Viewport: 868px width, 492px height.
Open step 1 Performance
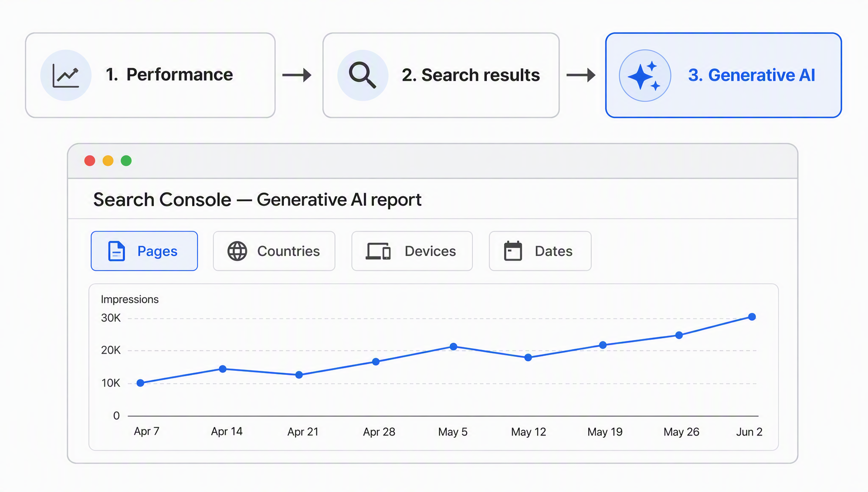click(151, 75)
